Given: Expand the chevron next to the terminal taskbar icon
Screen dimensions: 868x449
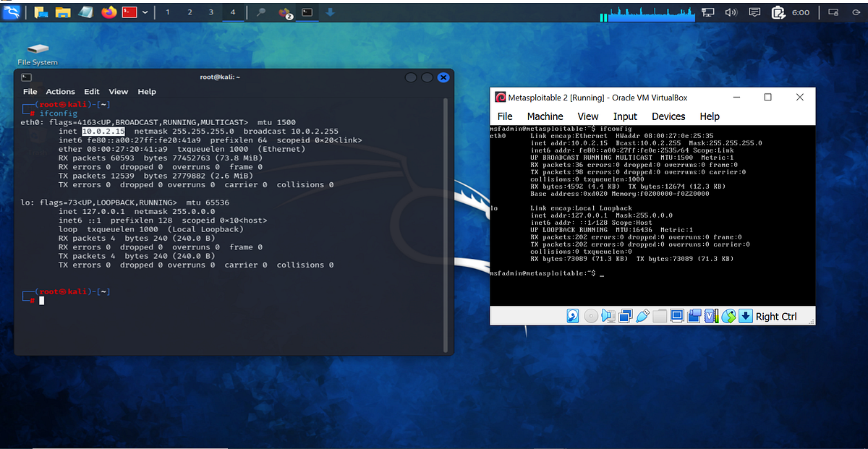Looking at the screenshot, I should 145,12.
